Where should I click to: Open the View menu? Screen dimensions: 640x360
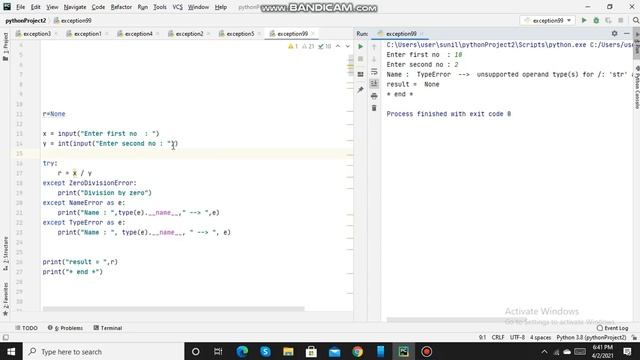coord(52,7)
